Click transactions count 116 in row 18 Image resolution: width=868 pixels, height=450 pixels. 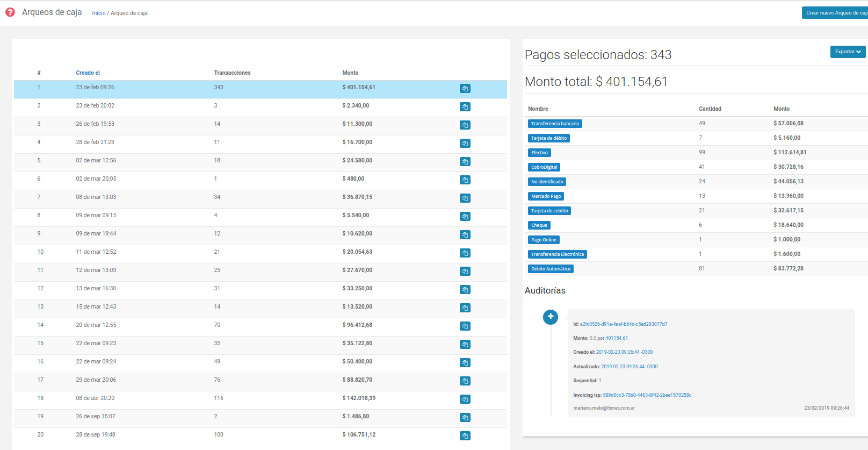pos(219,398)
